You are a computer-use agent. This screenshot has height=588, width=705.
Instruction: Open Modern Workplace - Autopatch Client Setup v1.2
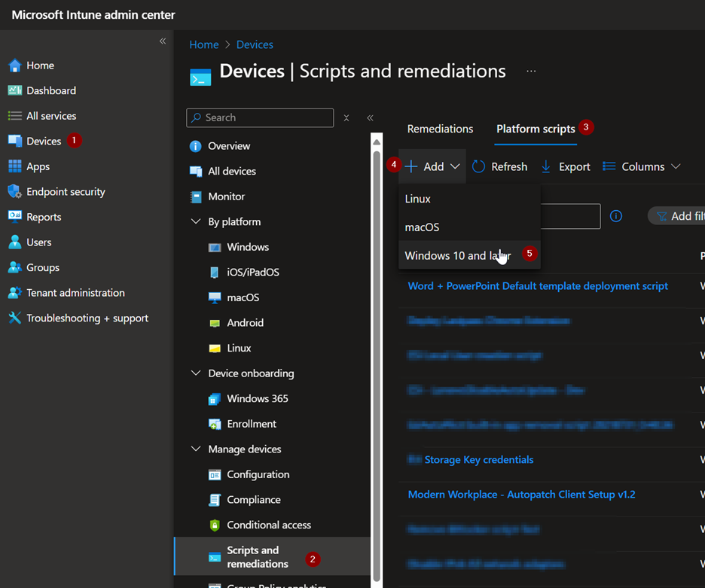click(521, 495)
